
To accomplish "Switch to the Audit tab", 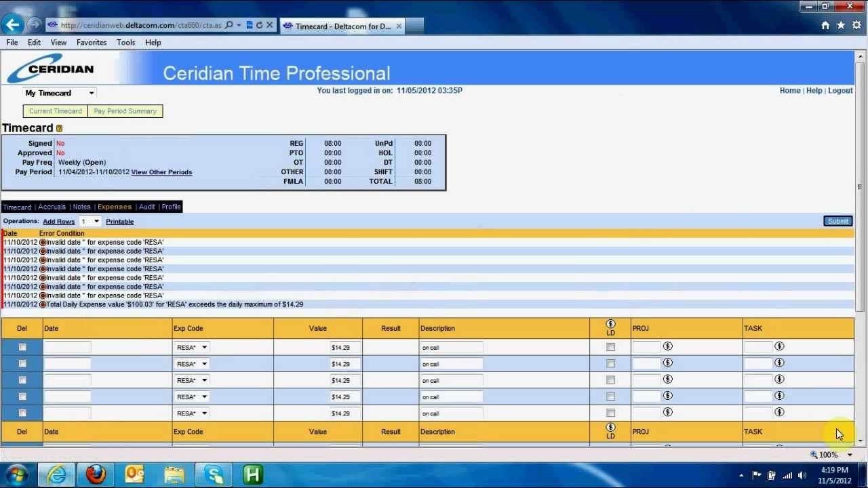I will pyautogui.click(x=146, y=207).
